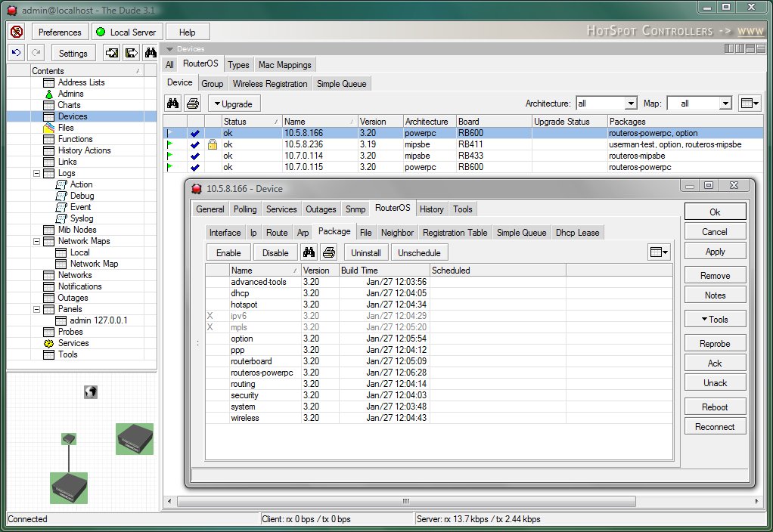Click the pane layout icons at top right
This screenshot has height=532, width=773.
(745, 49)
